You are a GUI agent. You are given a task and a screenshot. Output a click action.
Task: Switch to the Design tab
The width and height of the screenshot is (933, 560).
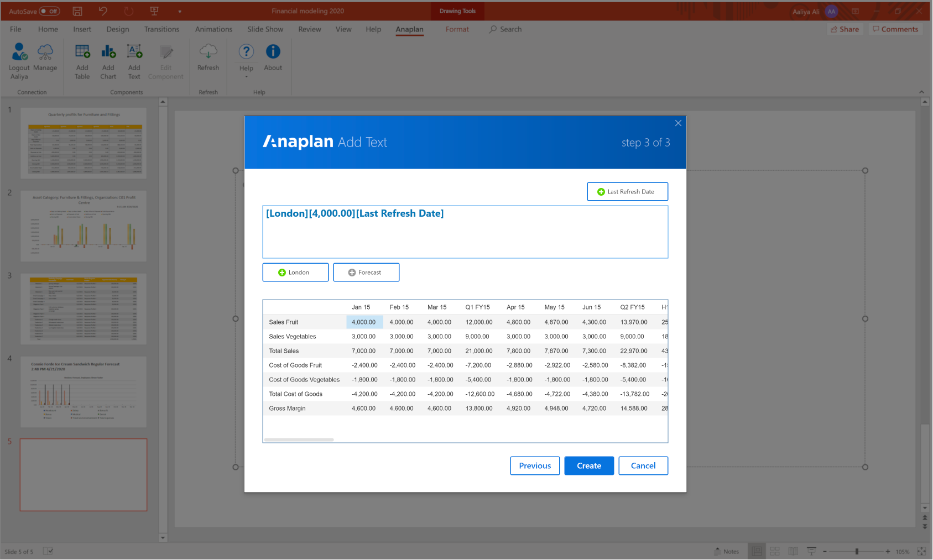point(118,29)
